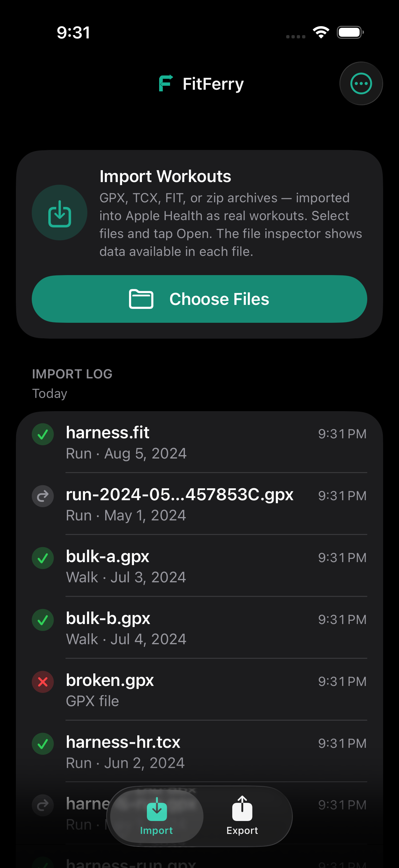Screen dimensions: 399x868
Task: Tap the Import Workouts heading
Action: 165,176
